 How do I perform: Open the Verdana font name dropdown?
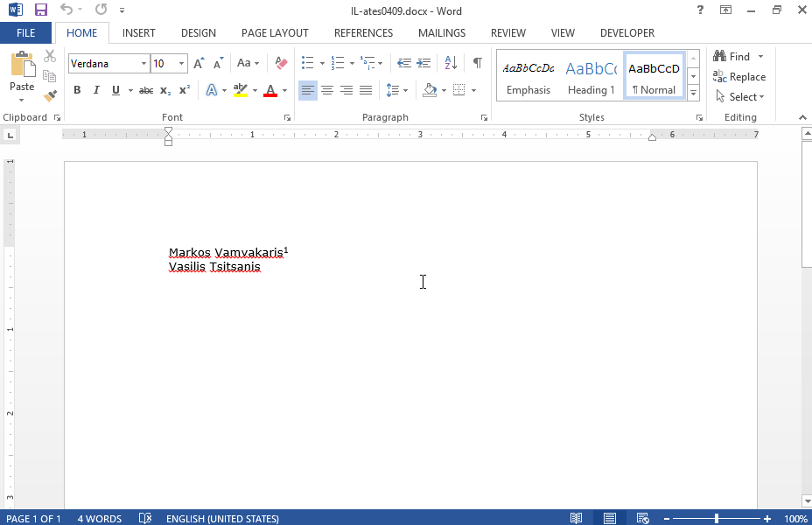144,64
